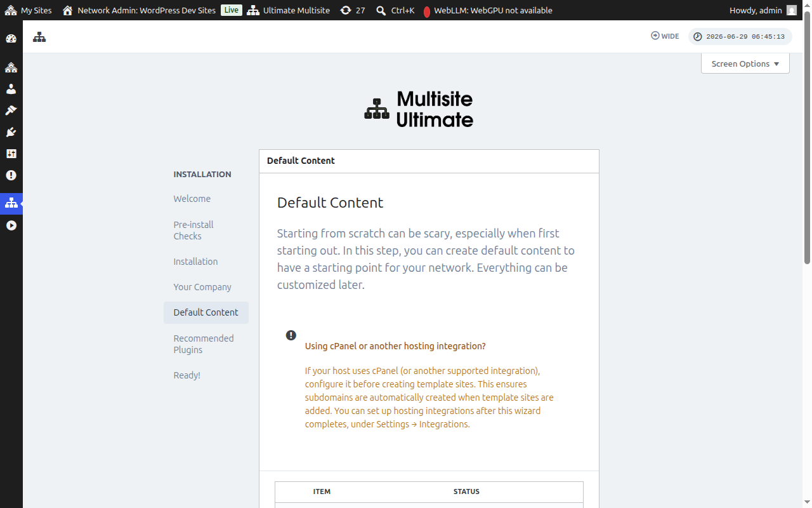Viewport: 812px width, 508px height.
Task: Open the Themes paintbrush icon in sidebar
Action: (11, 110)
